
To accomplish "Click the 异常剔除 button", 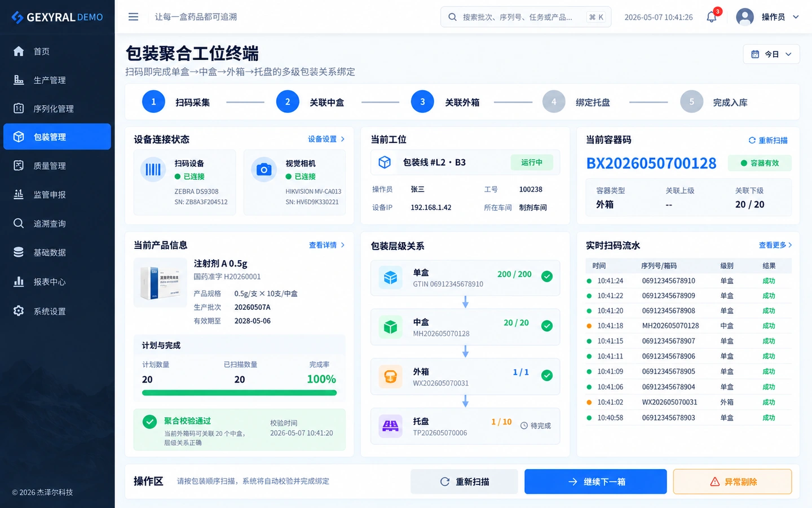I will [732, 481].
